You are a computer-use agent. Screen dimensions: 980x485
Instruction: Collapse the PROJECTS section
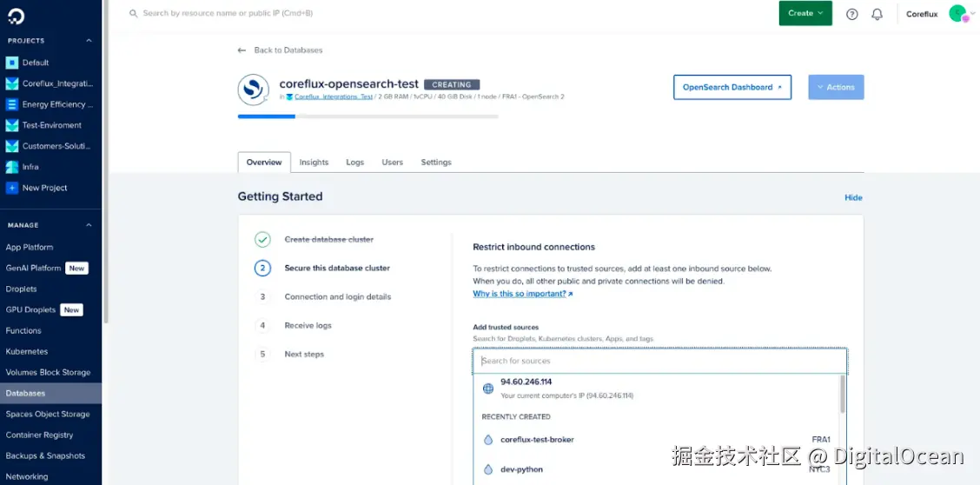click(89, 41)
